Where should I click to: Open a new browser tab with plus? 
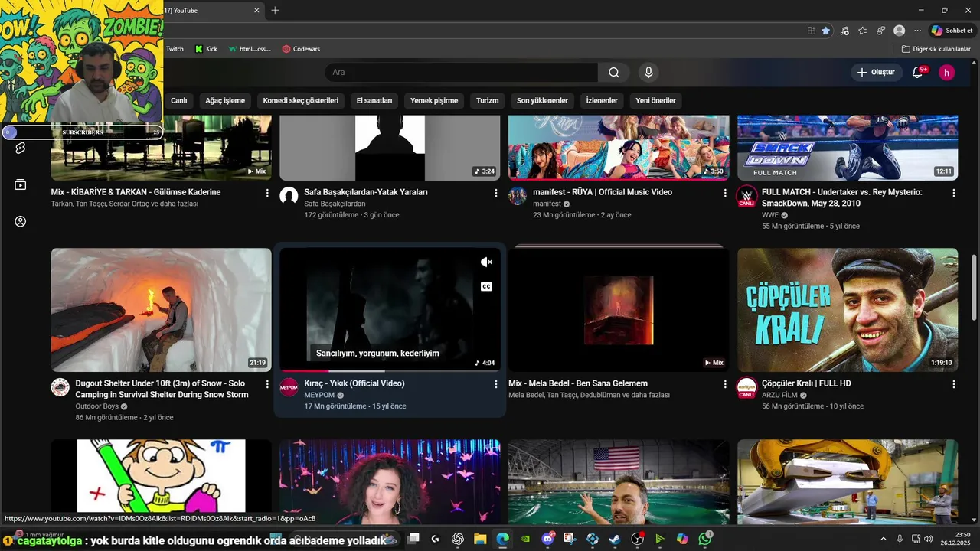click(275, 10)
